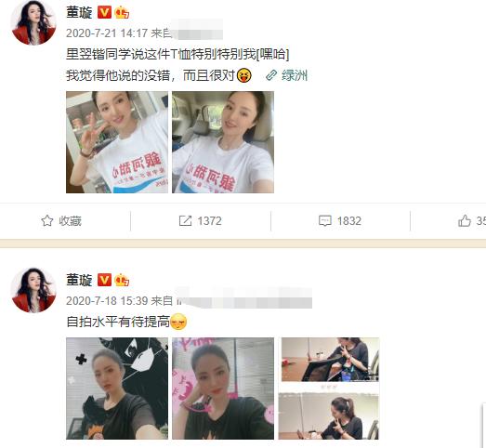Open 董璇 username on first post

pos(79,13)
